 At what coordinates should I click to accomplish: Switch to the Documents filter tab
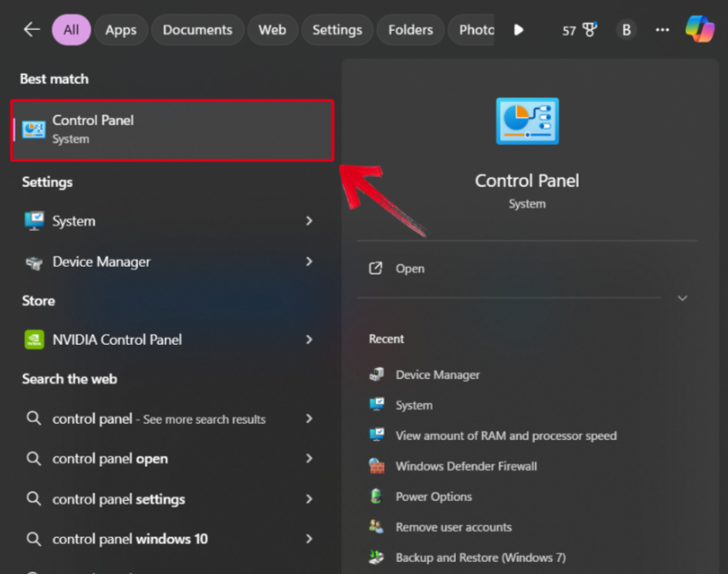(x=197, y=30)
